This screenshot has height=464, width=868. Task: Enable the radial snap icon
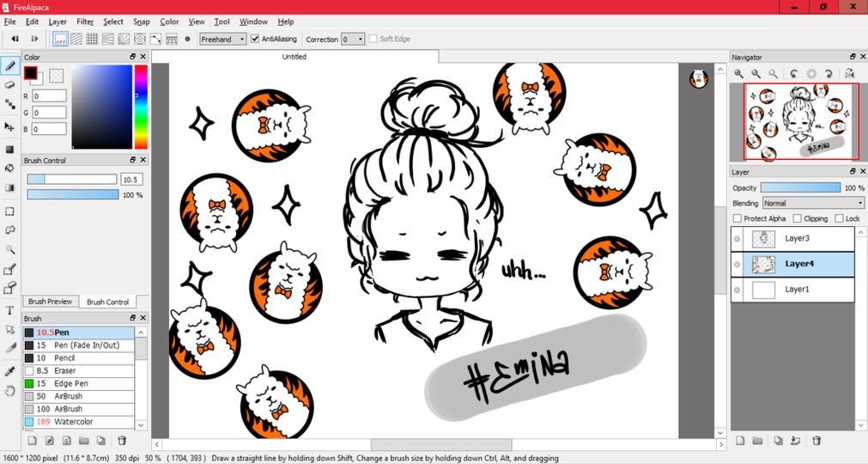click(124, 39)
